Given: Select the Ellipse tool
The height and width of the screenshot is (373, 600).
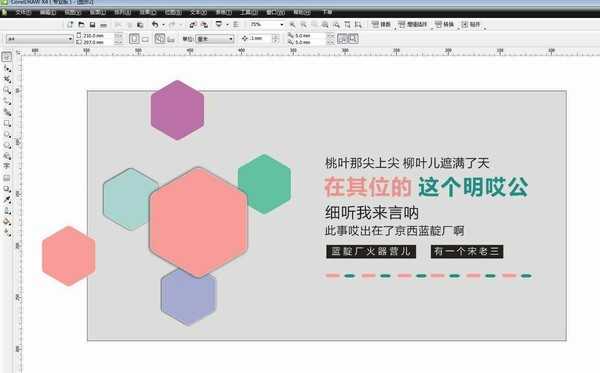Looking at the screenshot, I should click(x=7, y=134).
